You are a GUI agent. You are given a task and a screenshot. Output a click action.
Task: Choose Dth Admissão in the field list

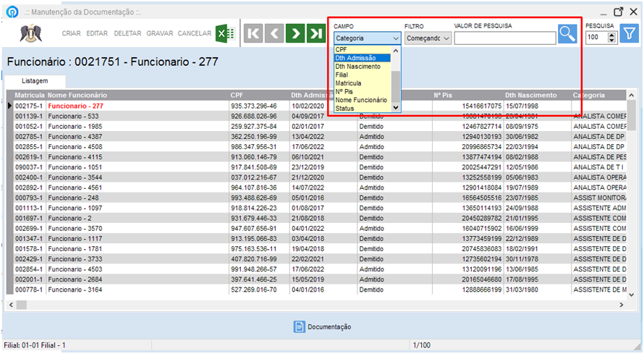363,58
